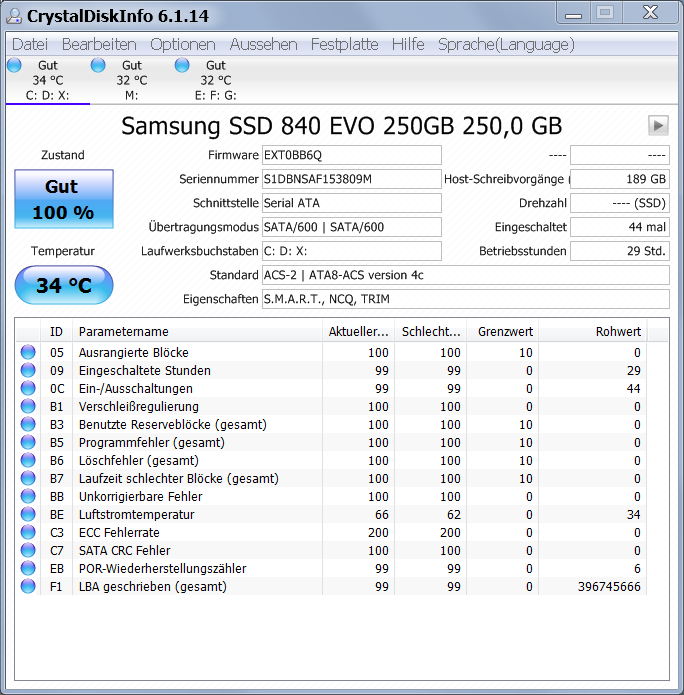The width and height of the screenshot is (684, 695).
Task: Click the Übertragungsmodus field SATA/600 | SATA/600
Action: point(352,227)
